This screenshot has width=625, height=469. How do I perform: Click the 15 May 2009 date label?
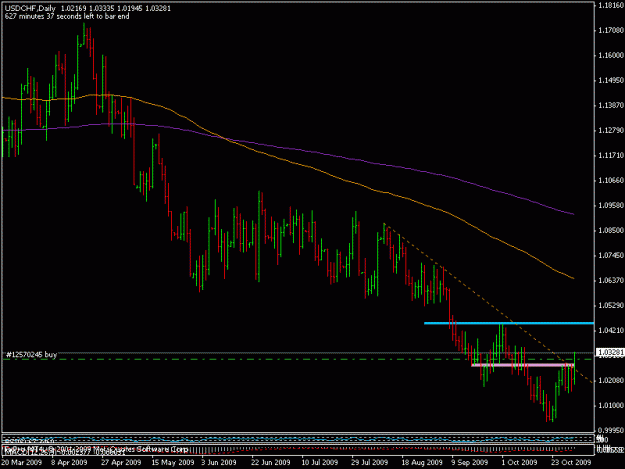point(173,463)
